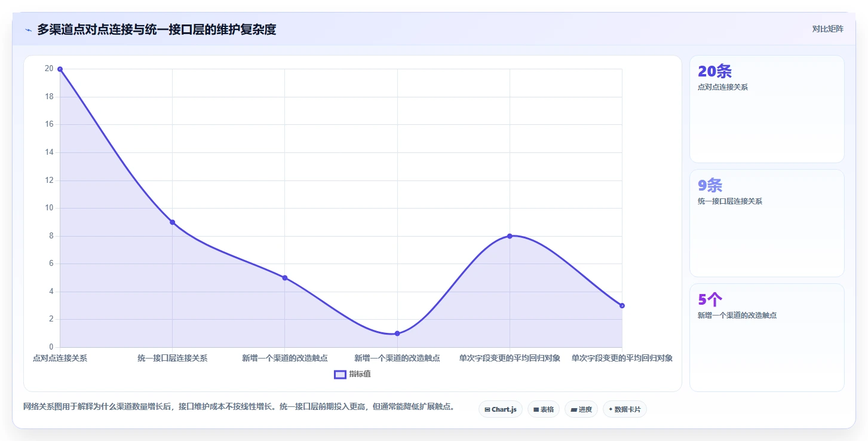The image size is (868, 441).
Task: Click the 20条 card value
Action: click(x=714, y=72)
